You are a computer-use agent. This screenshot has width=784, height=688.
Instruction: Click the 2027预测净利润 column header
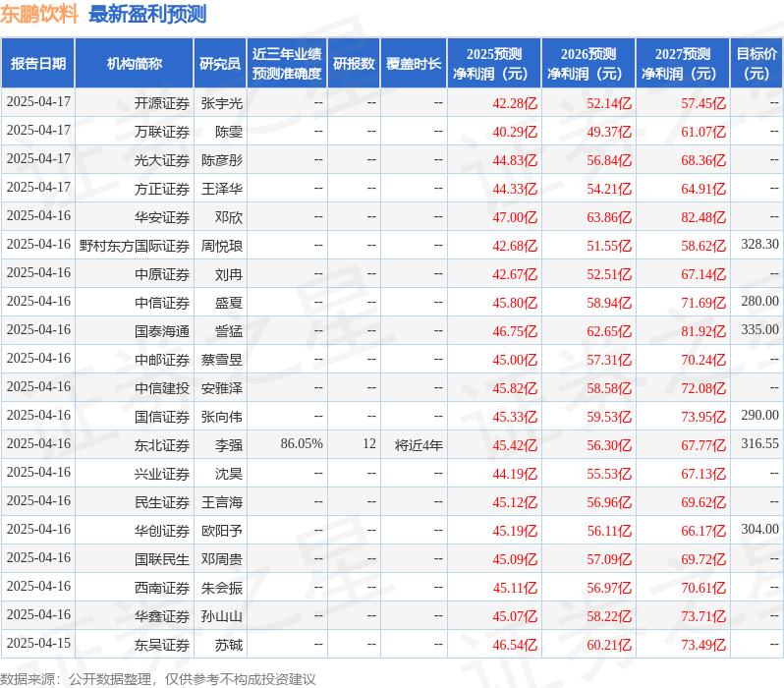(683, 64)
